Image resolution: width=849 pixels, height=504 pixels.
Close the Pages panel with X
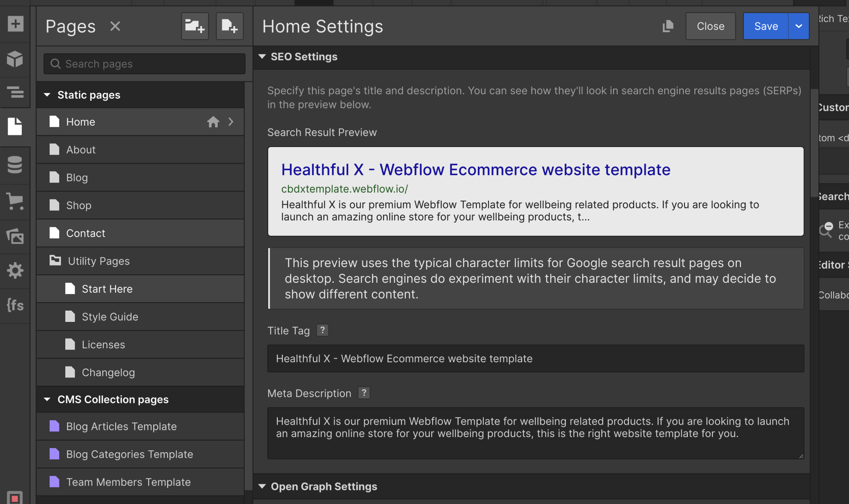click(x=115, y=26)
